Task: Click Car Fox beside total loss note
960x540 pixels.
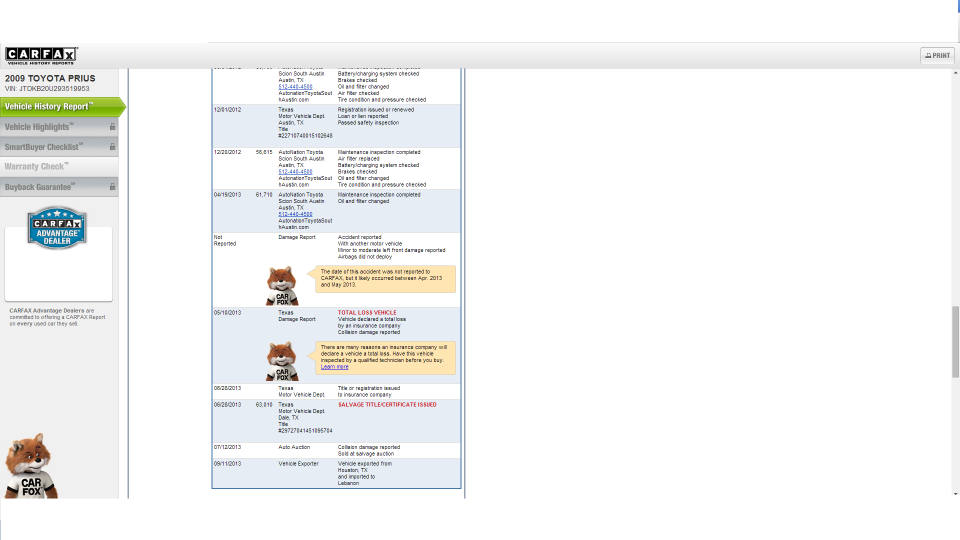Action: [x=282, y=361]
